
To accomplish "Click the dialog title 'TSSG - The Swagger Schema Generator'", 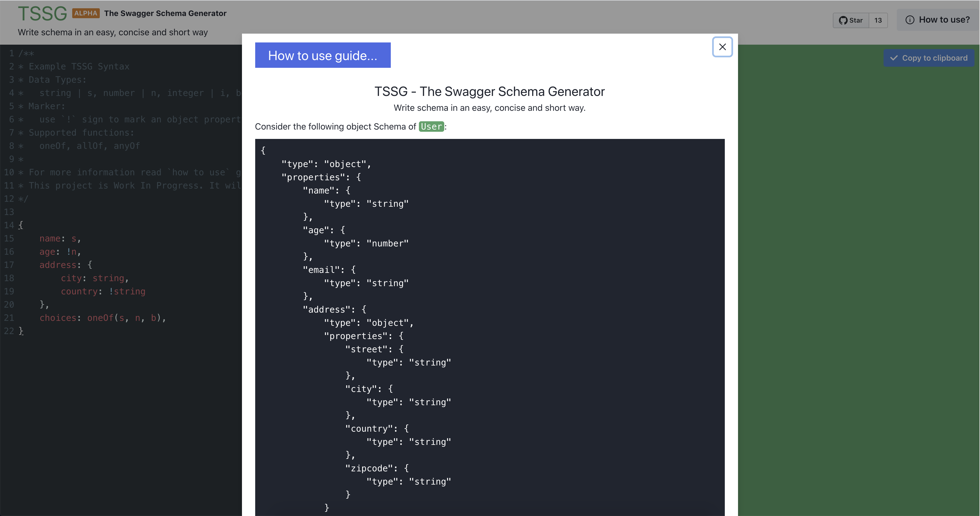I will pyautogui.click(x=489, y=91).
